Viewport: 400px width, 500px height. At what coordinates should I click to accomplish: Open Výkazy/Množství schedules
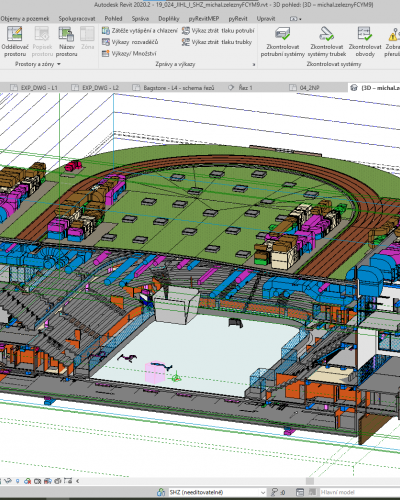point(129,53)
